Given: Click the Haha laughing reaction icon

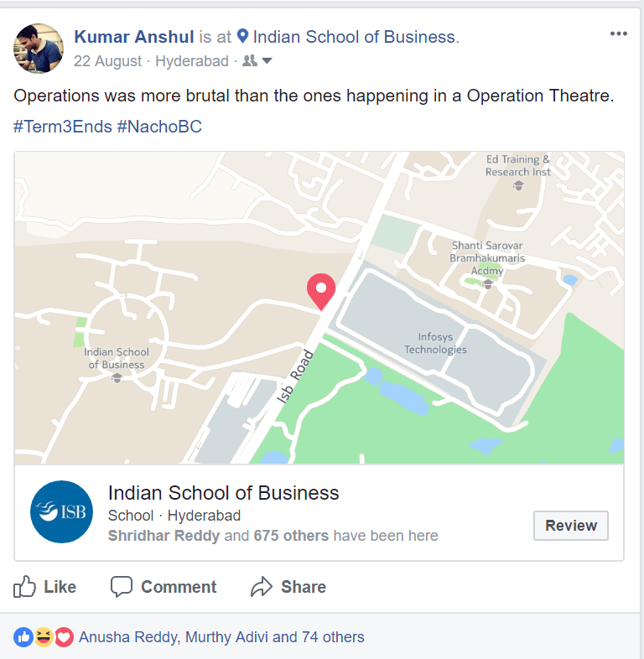Looking at the screenshot, I should point(44,637).
